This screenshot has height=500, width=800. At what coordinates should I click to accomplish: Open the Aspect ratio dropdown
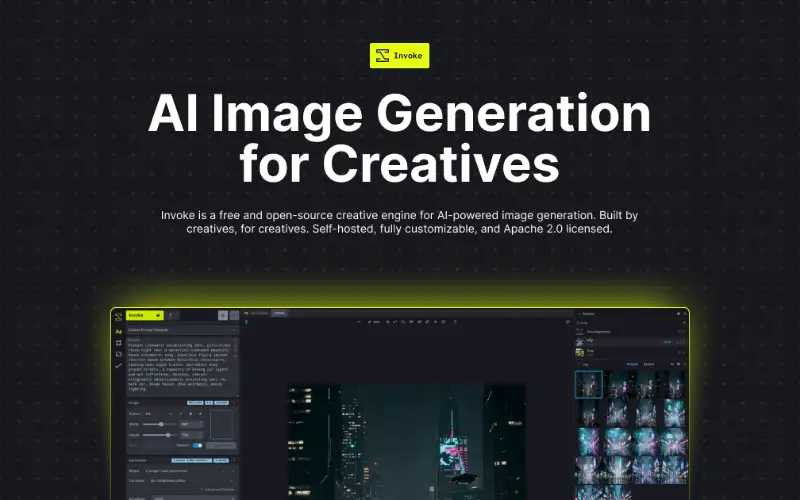click(x=159, y=414)
